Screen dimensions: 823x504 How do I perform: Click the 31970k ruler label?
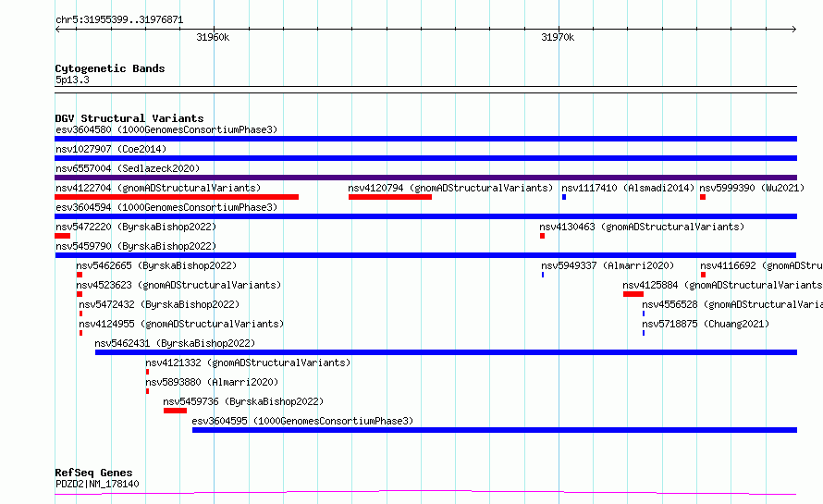558,37
